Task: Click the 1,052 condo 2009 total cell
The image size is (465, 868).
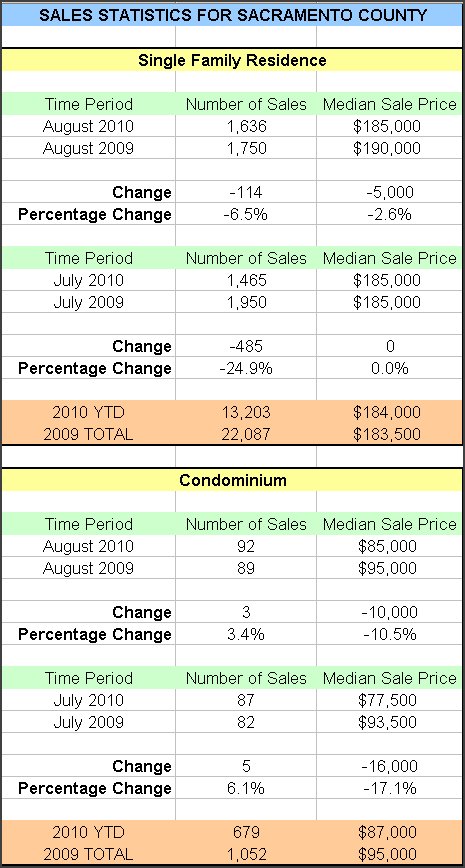Action: (x=246, y=854)
